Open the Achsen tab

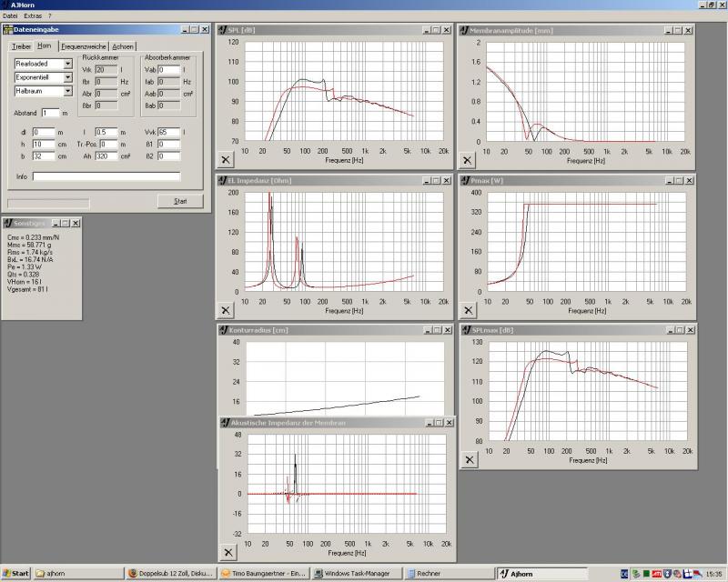(124, 46)
